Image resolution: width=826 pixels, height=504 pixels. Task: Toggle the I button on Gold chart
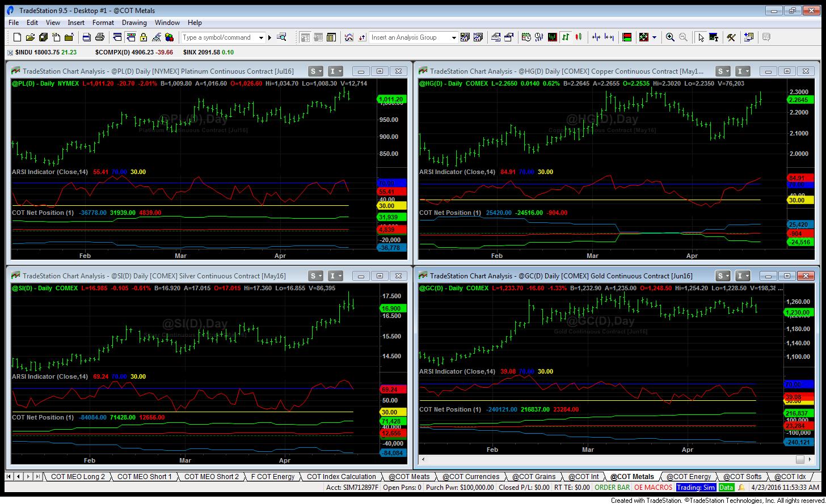740,276
